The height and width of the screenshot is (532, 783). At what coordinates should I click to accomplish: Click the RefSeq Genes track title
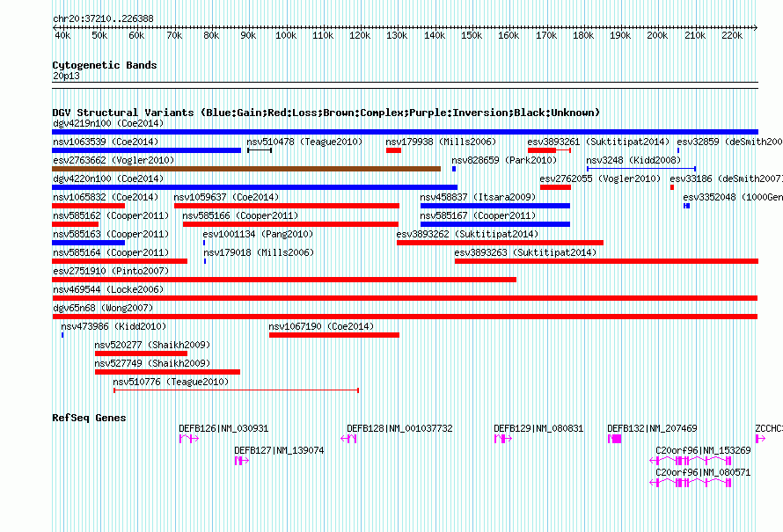coord(89,419)
